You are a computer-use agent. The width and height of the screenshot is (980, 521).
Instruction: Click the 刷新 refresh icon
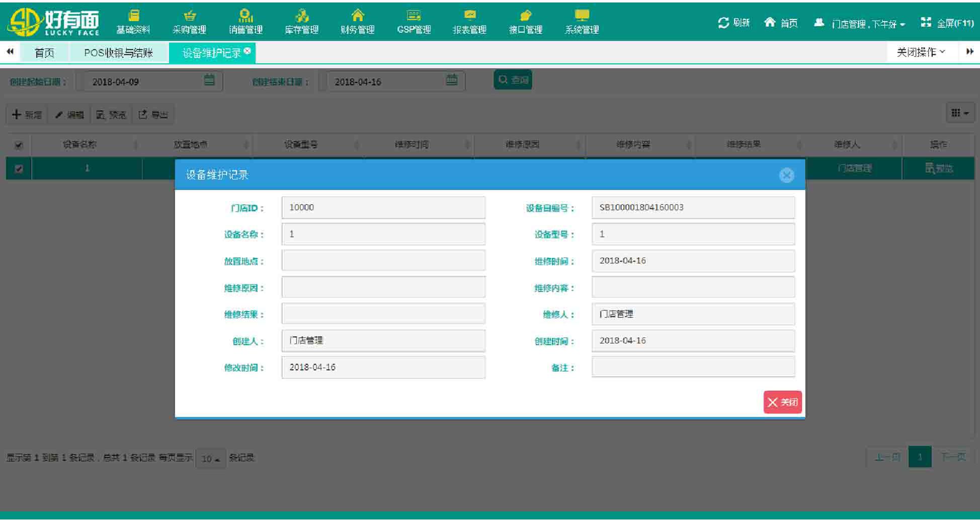tap(723, 22)
